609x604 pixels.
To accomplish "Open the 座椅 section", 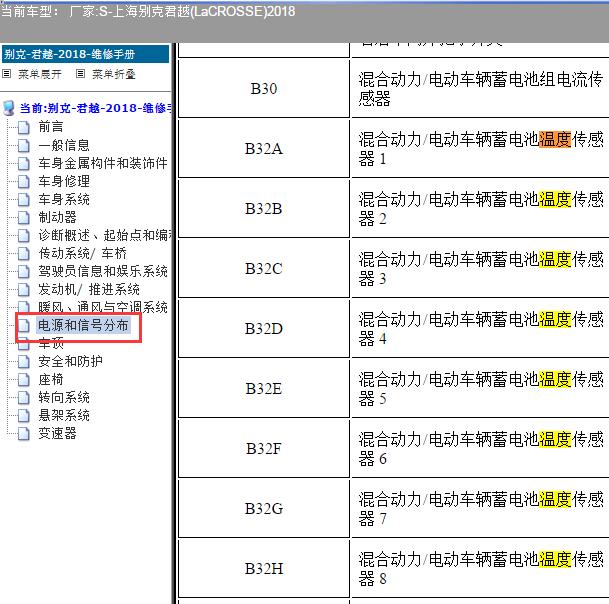I will 50,379.
